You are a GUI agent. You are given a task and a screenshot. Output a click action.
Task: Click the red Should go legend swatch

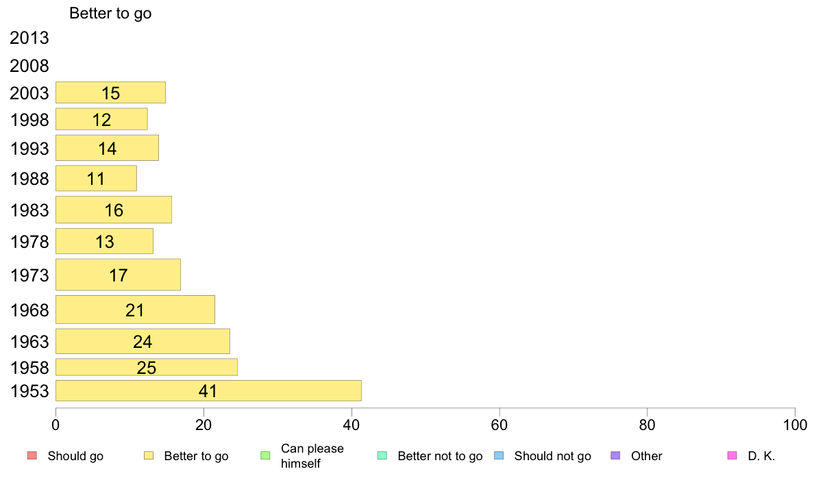point(32,456)
